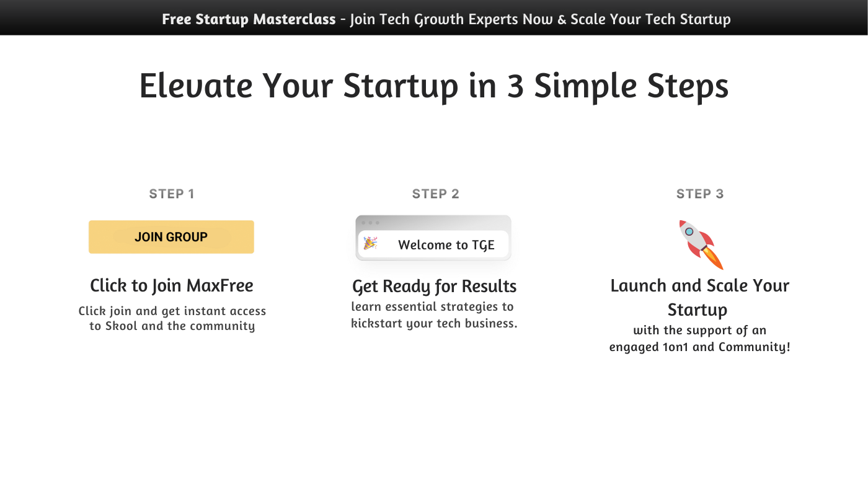Click 'engaged 1on1 and Community!' text

(x=699, y=347)
